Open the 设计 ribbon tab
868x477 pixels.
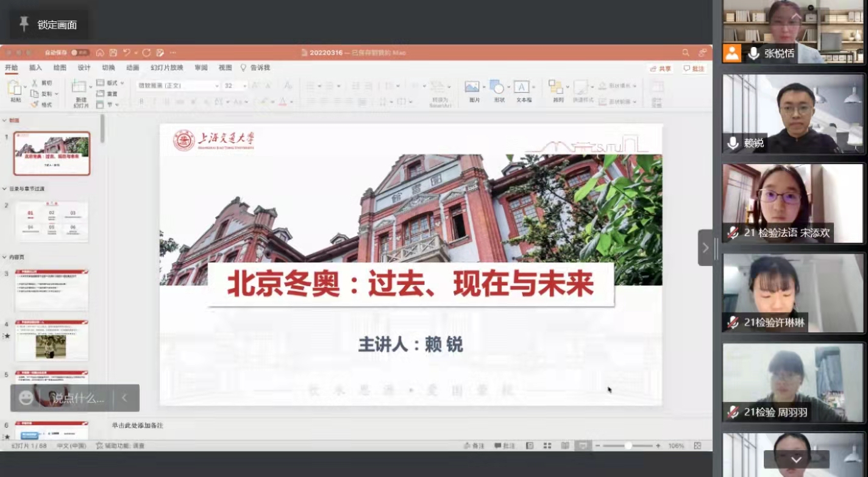click(x=84, y=68)
